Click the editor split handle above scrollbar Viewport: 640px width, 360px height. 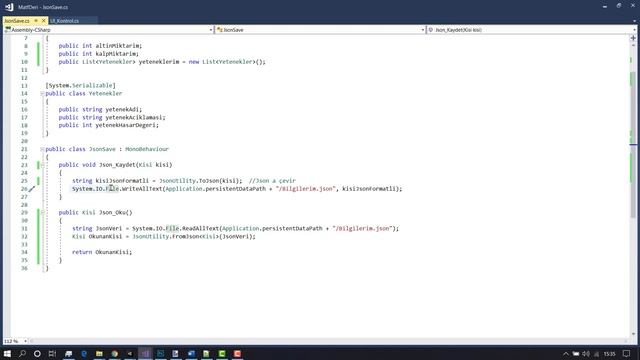tap(633, 38)
